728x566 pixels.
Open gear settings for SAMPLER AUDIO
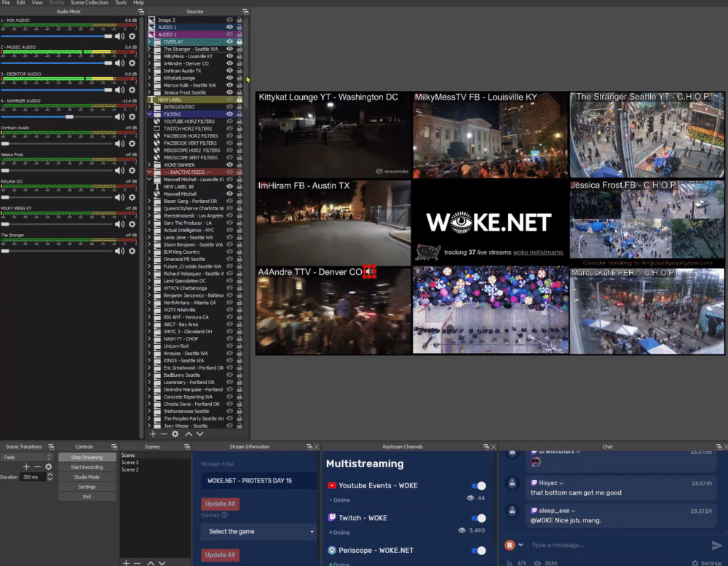pyautogui.click(x=132, y=117)
